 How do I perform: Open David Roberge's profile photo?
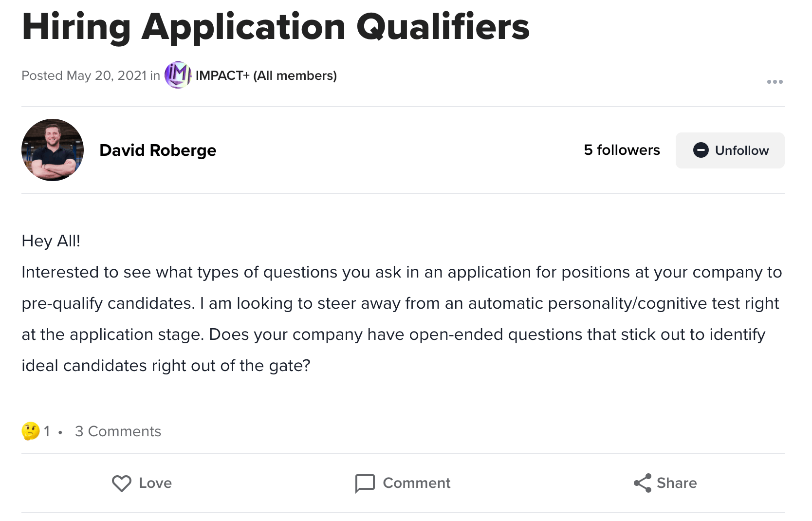[x=53, y=150]
